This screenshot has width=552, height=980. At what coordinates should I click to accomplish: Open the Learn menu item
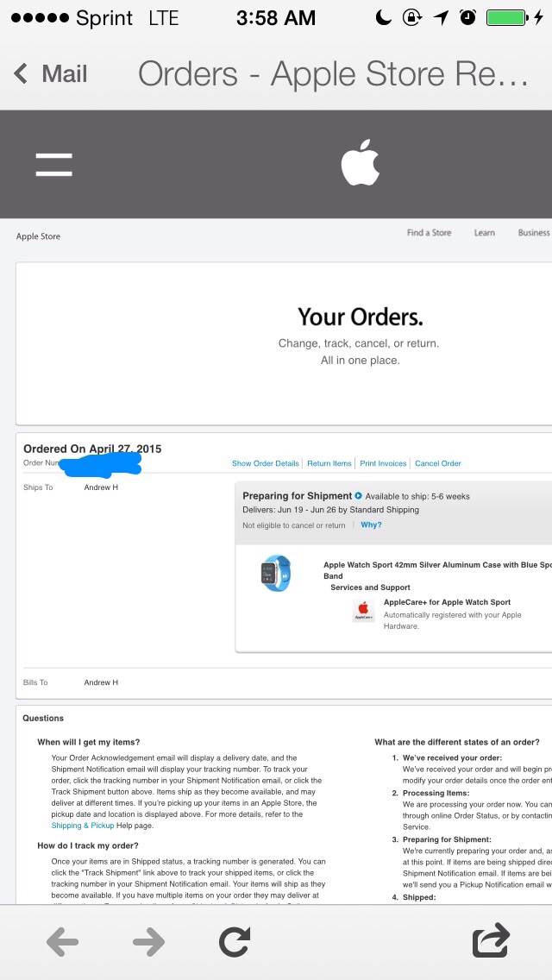pos(485,233)
